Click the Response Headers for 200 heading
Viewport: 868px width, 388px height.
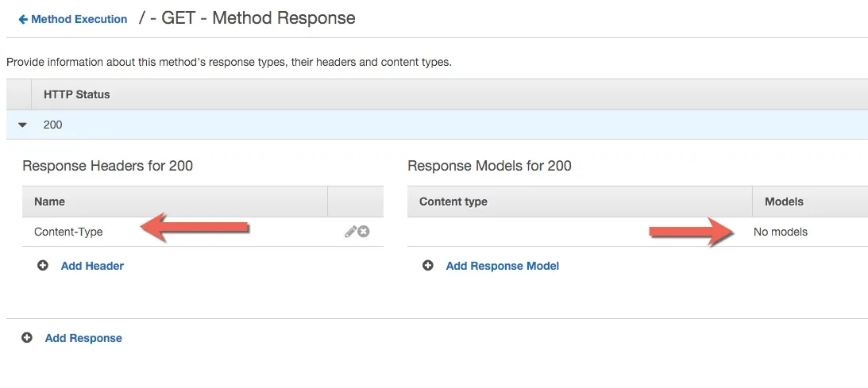coord(107,166)
